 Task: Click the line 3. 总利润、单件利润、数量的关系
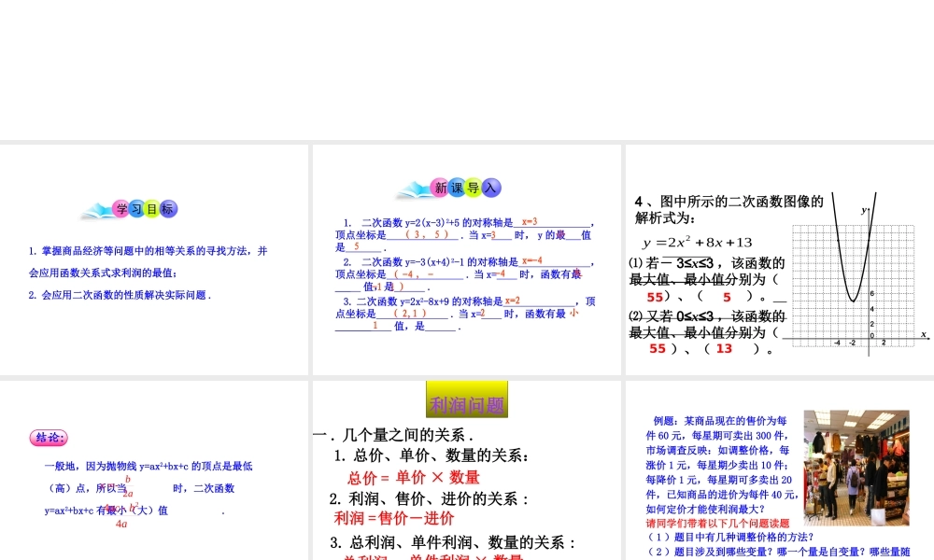coord(453,543)
